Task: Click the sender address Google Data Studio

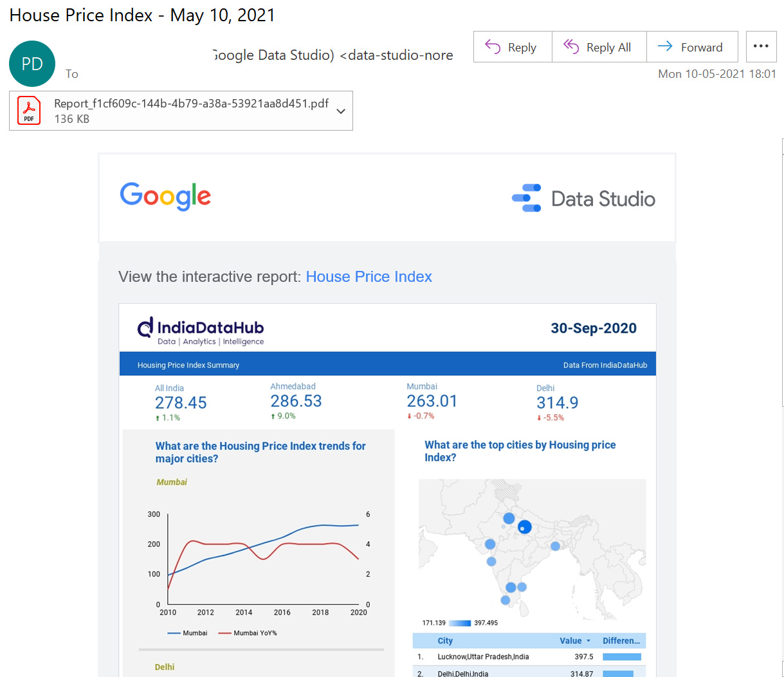Action: click(333, 55)
